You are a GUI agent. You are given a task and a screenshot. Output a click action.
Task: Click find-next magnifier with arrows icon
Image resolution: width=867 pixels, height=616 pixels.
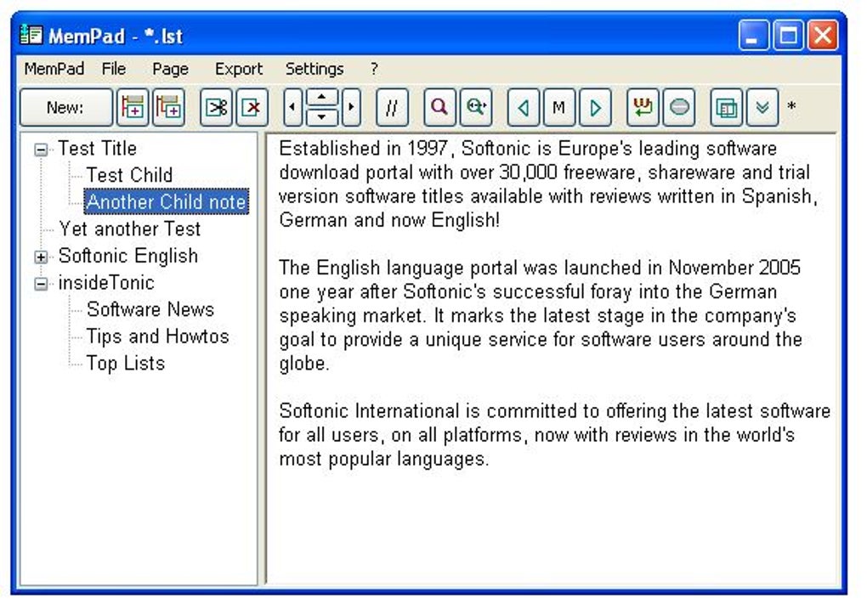476,107
